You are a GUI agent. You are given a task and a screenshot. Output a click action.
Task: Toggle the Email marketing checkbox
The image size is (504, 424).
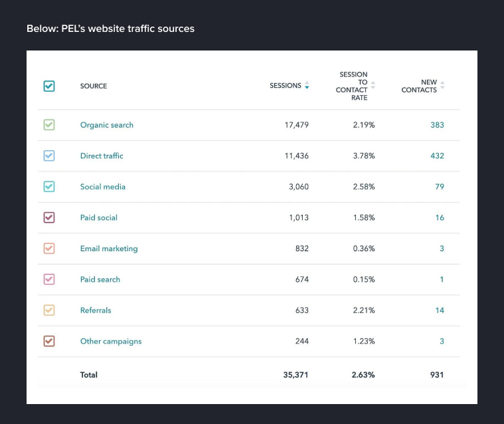49,249
